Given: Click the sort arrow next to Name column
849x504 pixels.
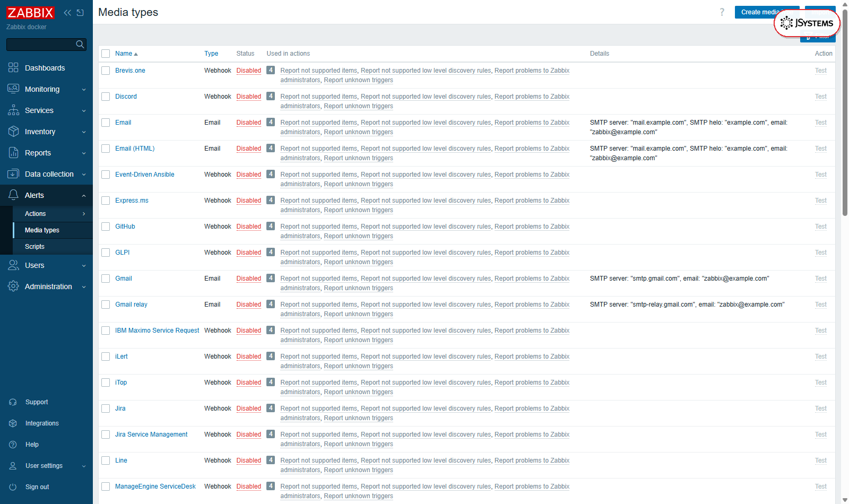Looking at the screenshot, I should (x=136, y=54).
